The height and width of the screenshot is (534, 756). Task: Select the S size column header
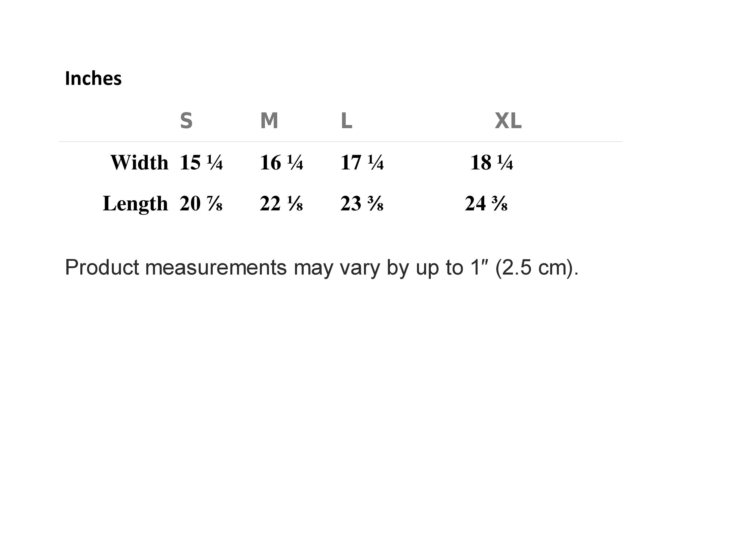point(186,121)
